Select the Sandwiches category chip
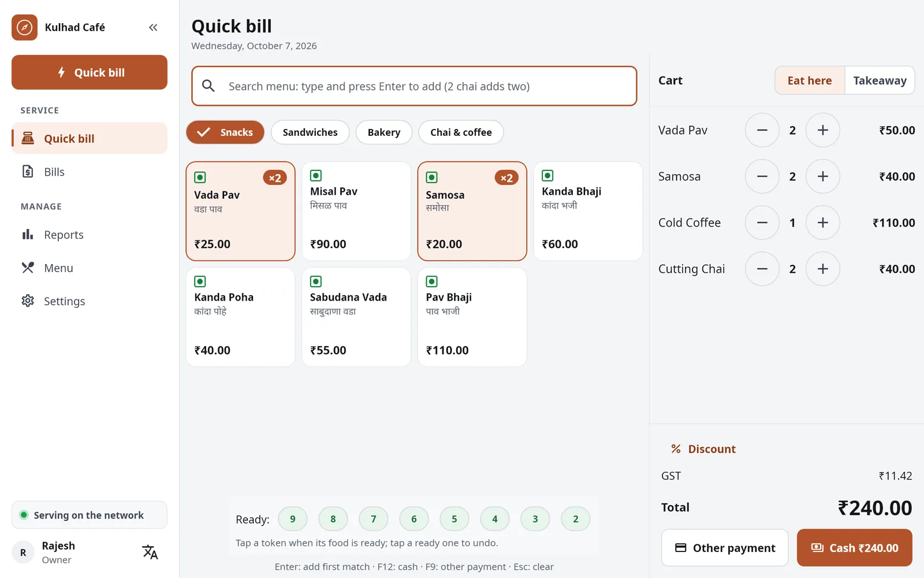The height and width of the screenshot is (578, 924). click(310, 132)
